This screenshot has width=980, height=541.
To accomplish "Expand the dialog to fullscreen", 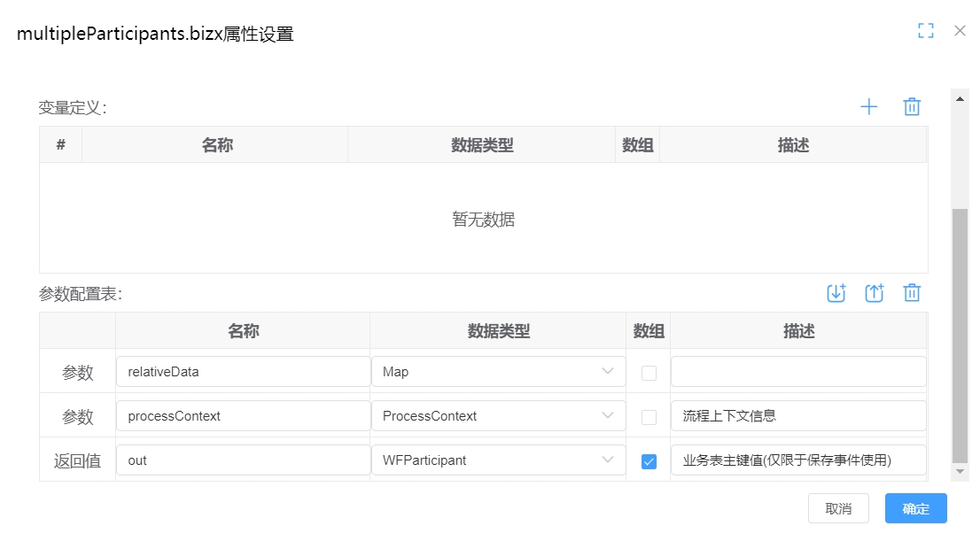I will coord(925,30).
